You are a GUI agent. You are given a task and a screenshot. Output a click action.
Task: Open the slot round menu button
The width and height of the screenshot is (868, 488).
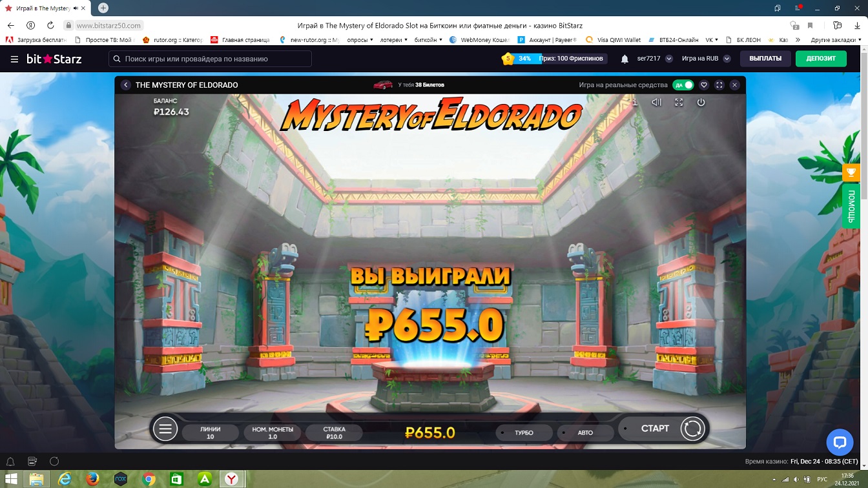(x=165, y=429)
